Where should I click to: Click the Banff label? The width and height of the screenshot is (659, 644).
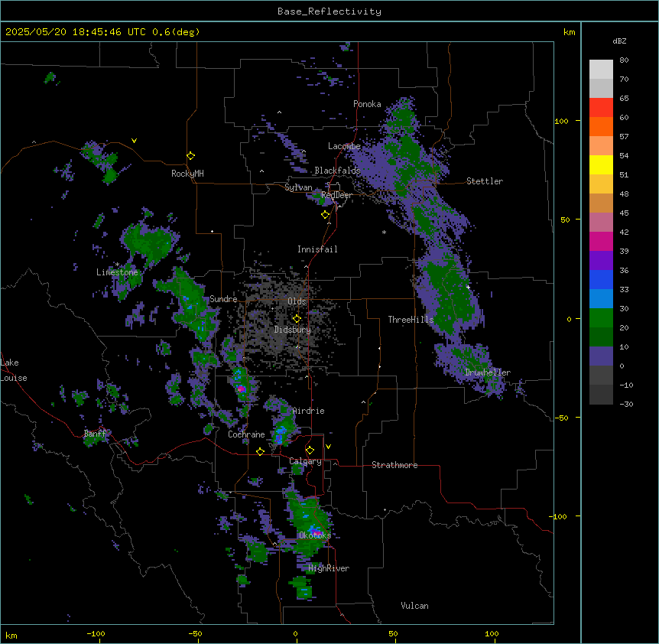pyautogui.click(x=95, y=434)
